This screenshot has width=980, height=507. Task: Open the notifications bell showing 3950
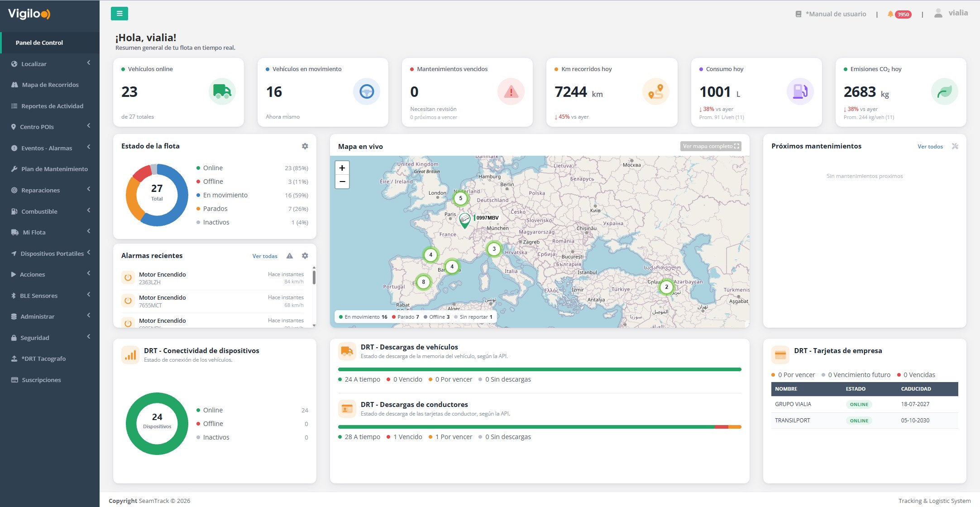[x=899, y=14]
